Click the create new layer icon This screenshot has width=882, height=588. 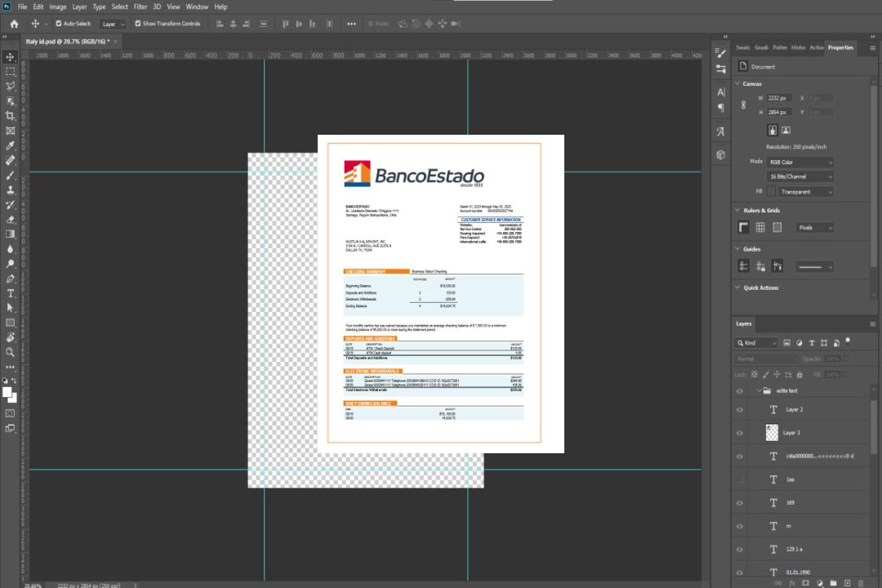(x=847, y=583)
